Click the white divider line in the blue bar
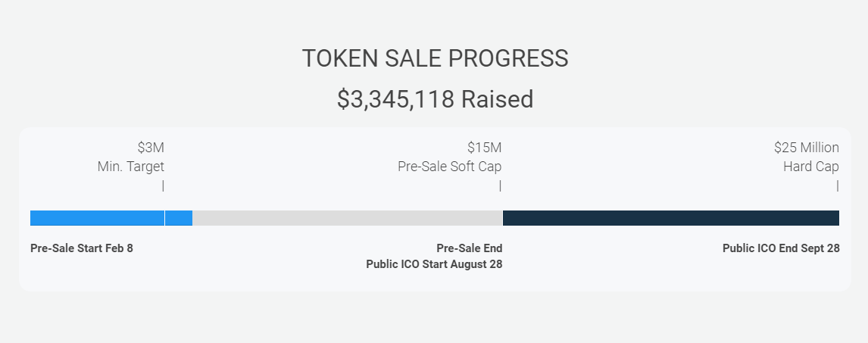Image resolution: width=868 pixels, height=343 pixels. click(x=164, y=218)
